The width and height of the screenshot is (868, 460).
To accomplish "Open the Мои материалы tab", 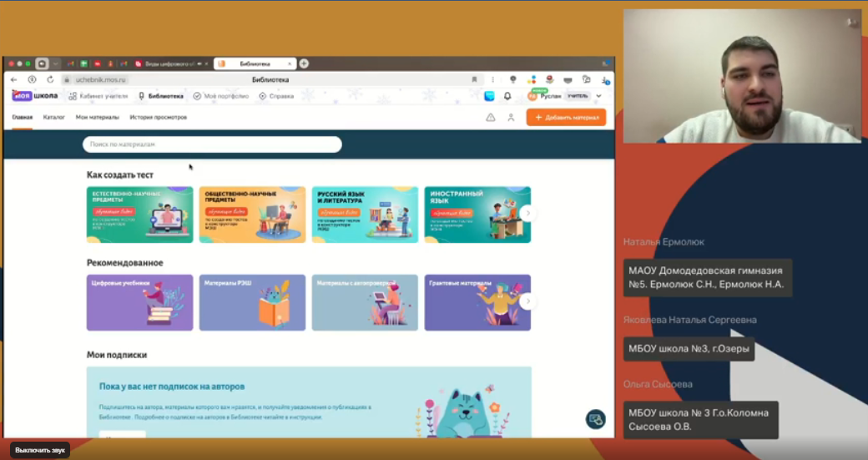I will tap(97, 118).
